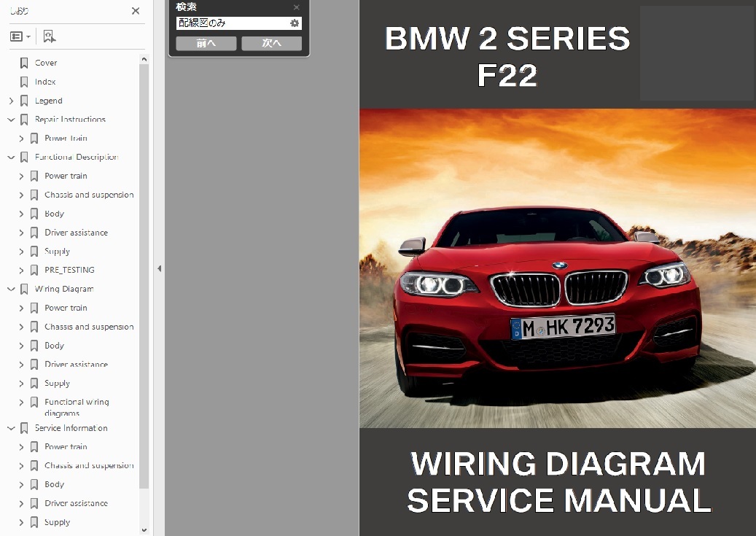Click the PRE_TESTING bookmark icon
This screenshot has width=756, height=536.
pos(34,270)
